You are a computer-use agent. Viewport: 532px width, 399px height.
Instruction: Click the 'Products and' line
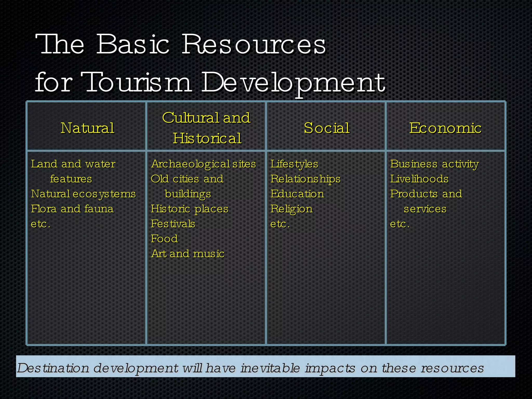[426, 194]
